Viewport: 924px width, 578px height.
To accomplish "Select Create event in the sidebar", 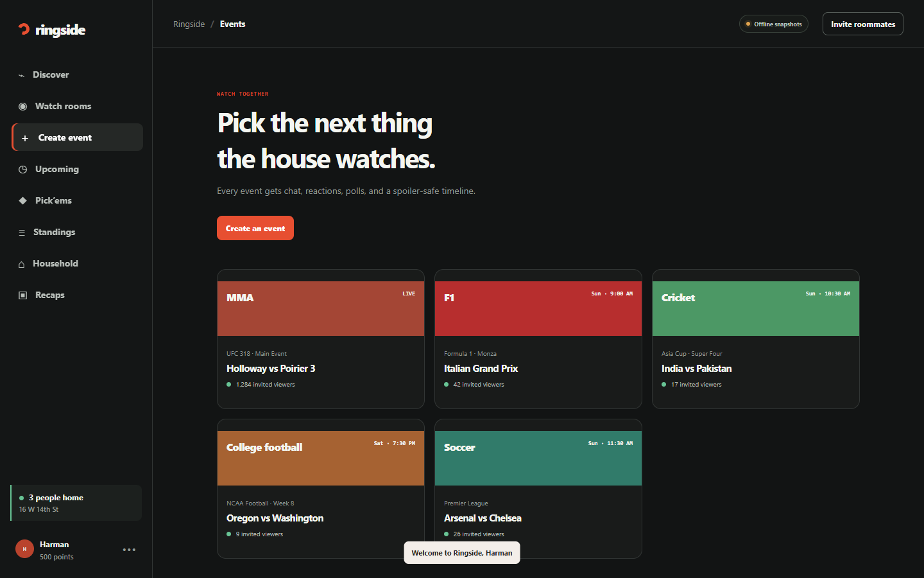I will [77, 137].
